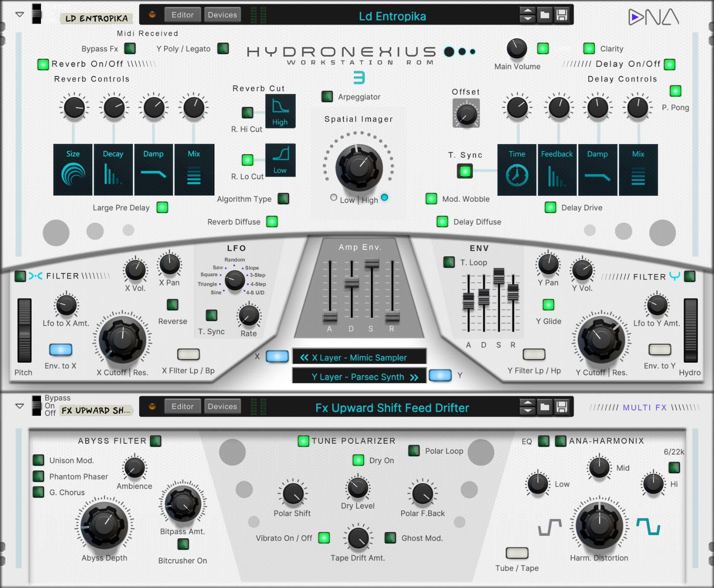Screen dimensions: 714x588
Task: Click the Main Volume knob
Action: coord(517,48)
